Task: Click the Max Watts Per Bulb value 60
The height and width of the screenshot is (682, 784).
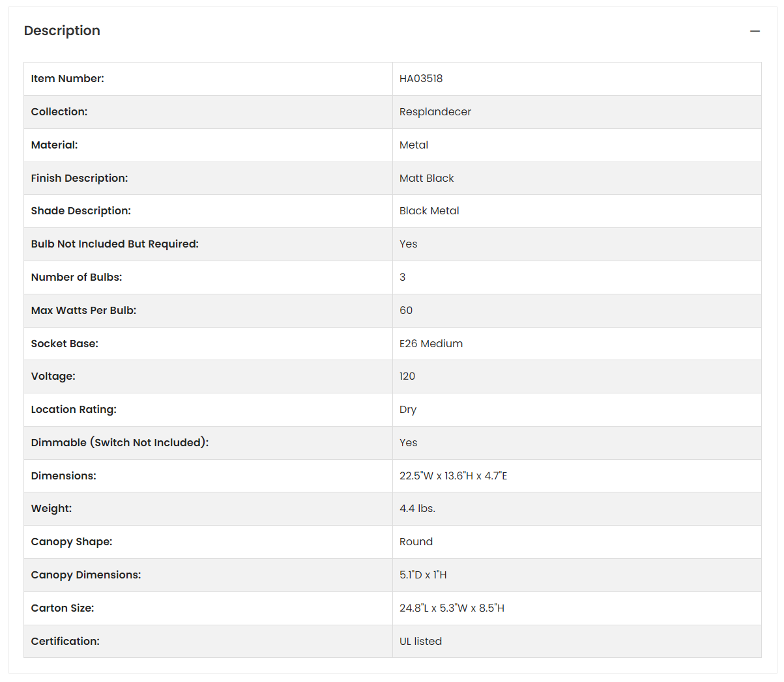Action: (406, 311)
